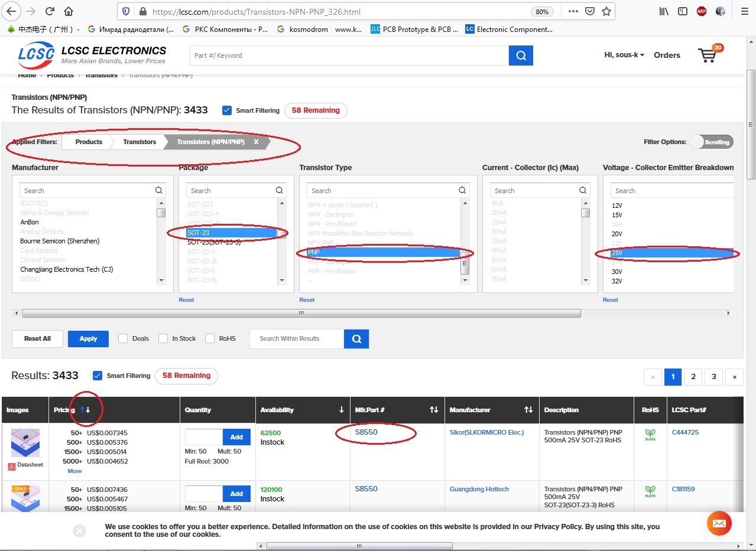Open the Datasheet PDF for Slkor S8550

[x=26, y=465]
